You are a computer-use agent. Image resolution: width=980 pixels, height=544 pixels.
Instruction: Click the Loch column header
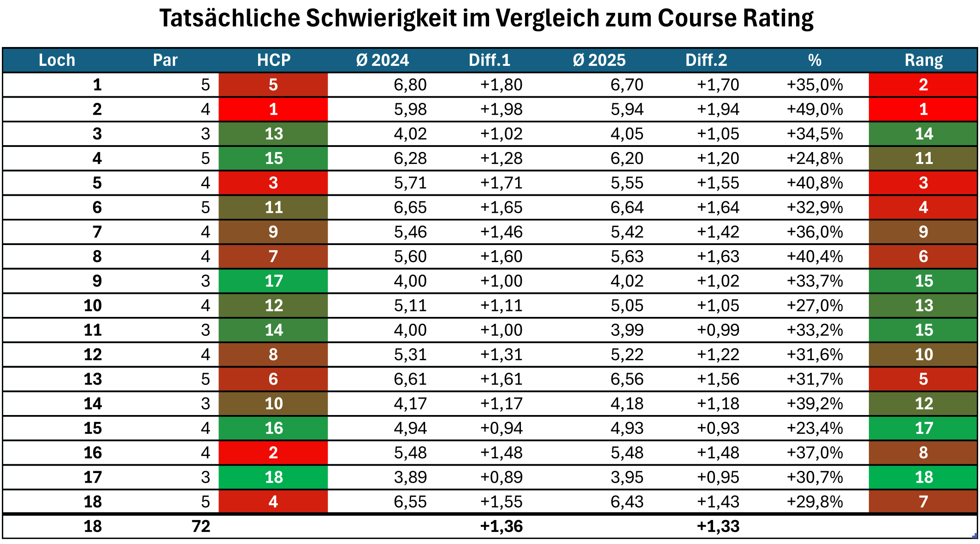[57, 60]
